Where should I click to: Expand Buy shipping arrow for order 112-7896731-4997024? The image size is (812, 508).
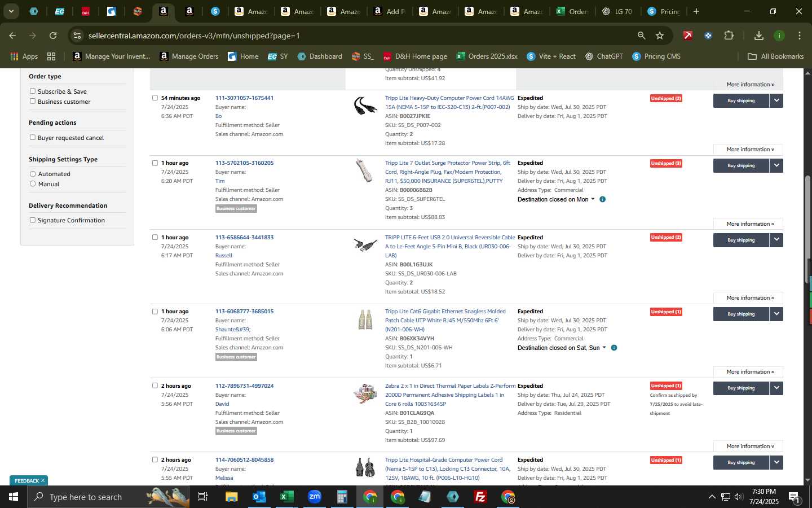pyautogui.click(x=776, y=388)
